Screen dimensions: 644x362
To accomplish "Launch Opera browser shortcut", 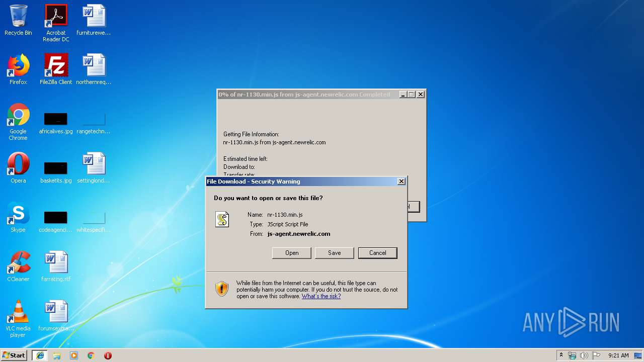I will 18,168.
